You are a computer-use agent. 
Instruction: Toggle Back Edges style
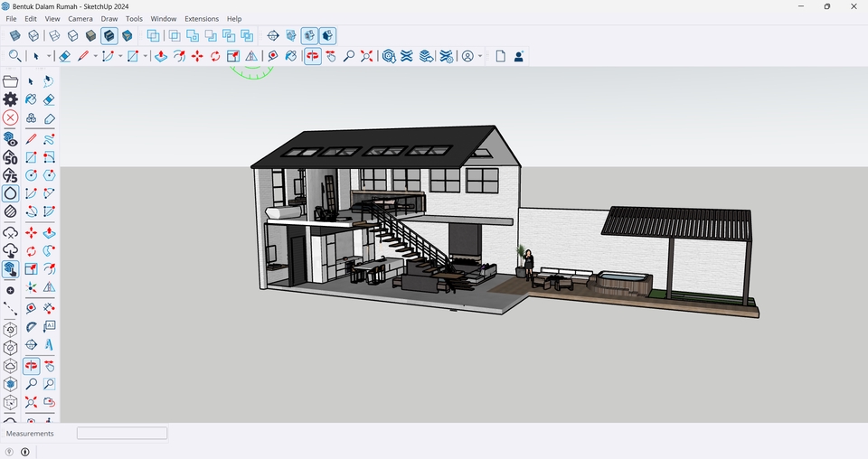33,36
